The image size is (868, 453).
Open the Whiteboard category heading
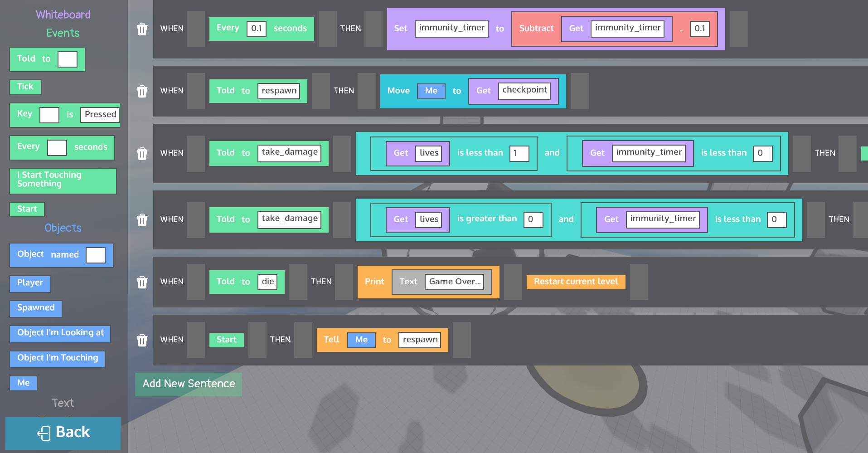63,15
